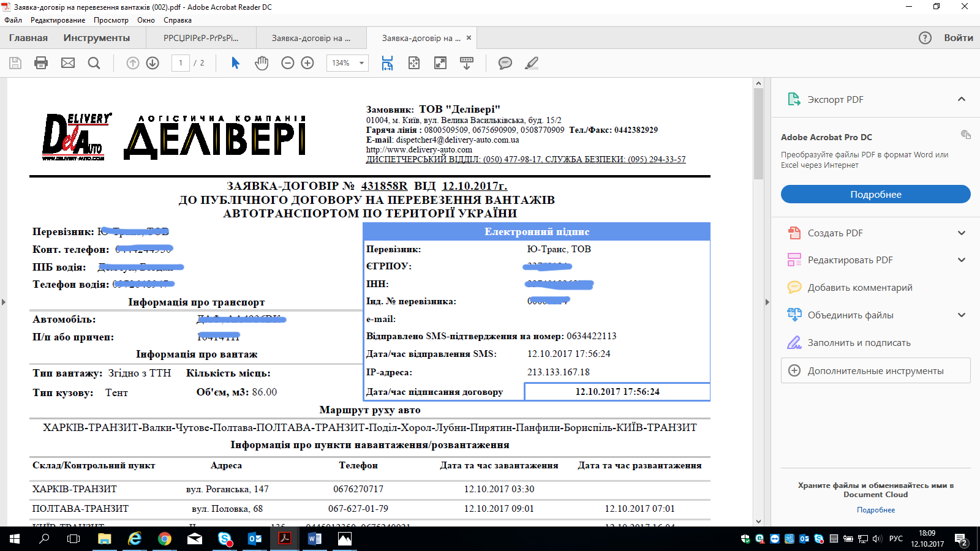Open the Редактирование menu
Screen dimensions: 980x551
click(58, 20)
